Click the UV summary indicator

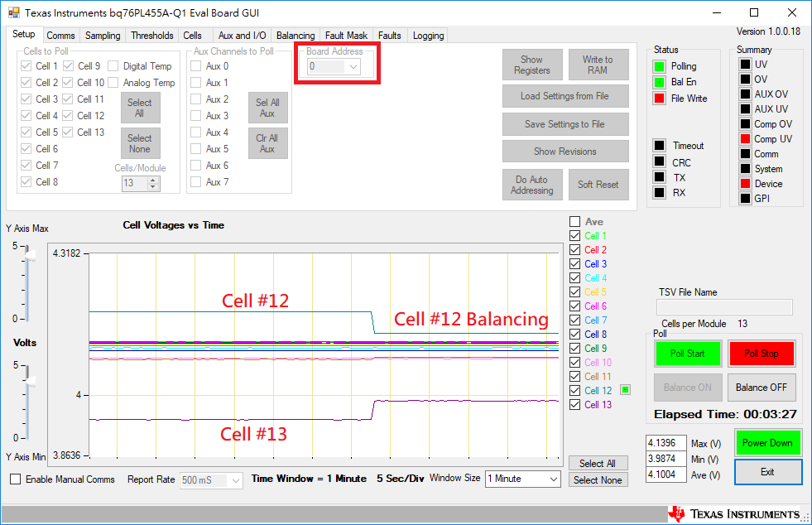(x=745, y=65)
